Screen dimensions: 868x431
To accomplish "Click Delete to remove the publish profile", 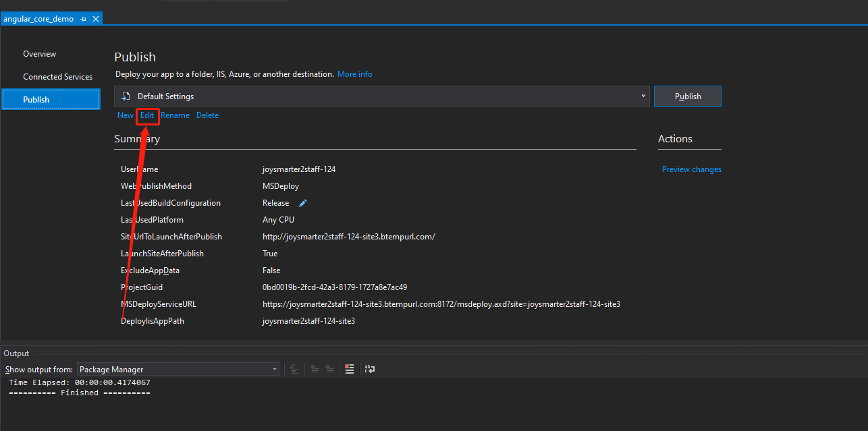I will (207, 115).
